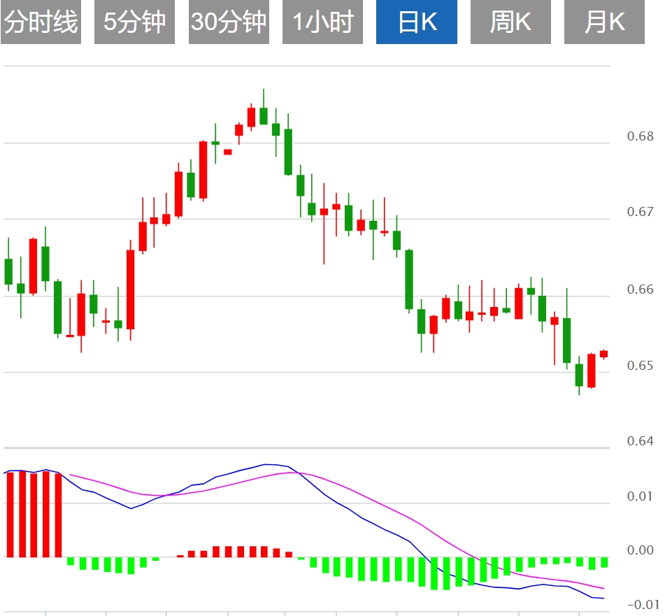Click the lowest green candlestick below 0.65
This screenshot has height=616, width=672.
coord(579,375)
